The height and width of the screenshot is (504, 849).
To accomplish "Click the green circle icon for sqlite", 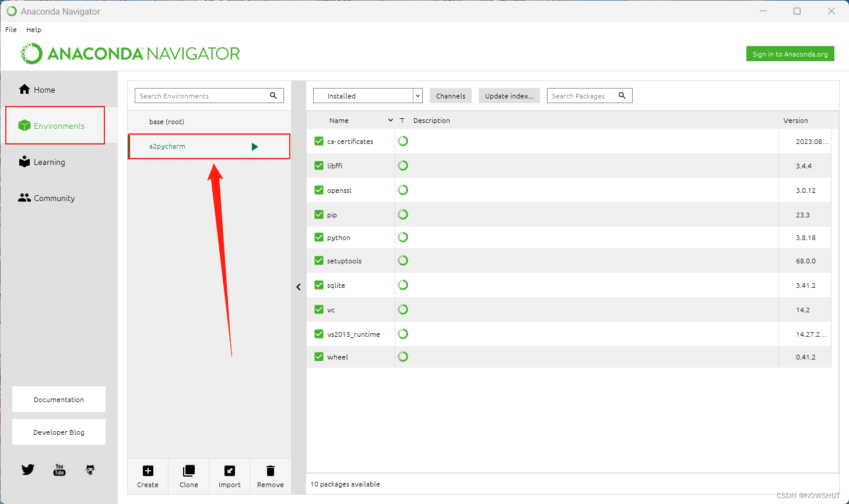I will (x=403, y=285).
